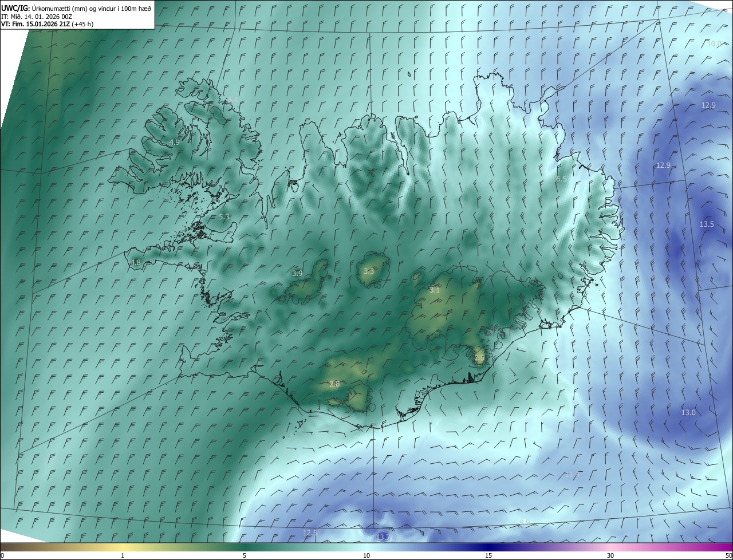Click the 10 tick on the color scale

(366, 555)
